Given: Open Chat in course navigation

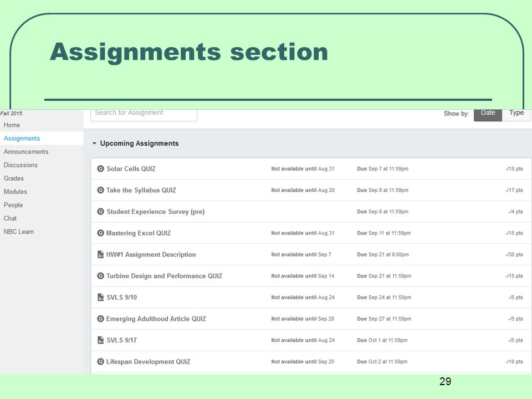Looking at the screenshot, I should (10, 218).
